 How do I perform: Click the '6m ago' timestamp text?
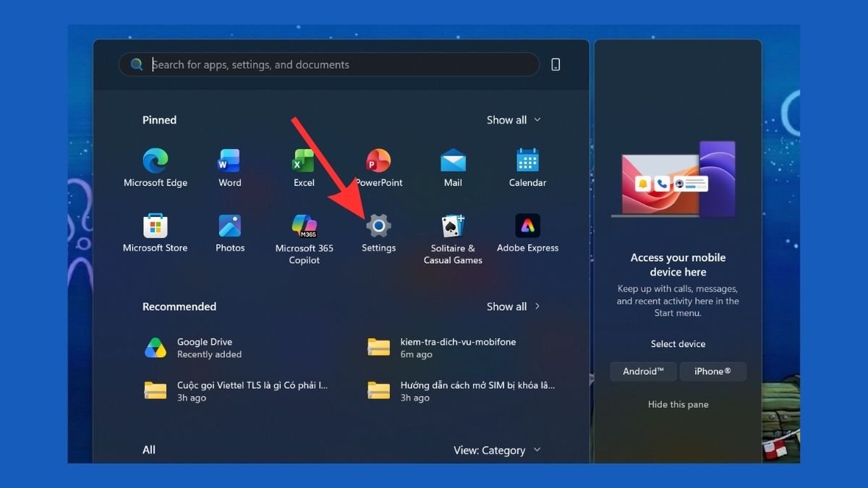416,354
